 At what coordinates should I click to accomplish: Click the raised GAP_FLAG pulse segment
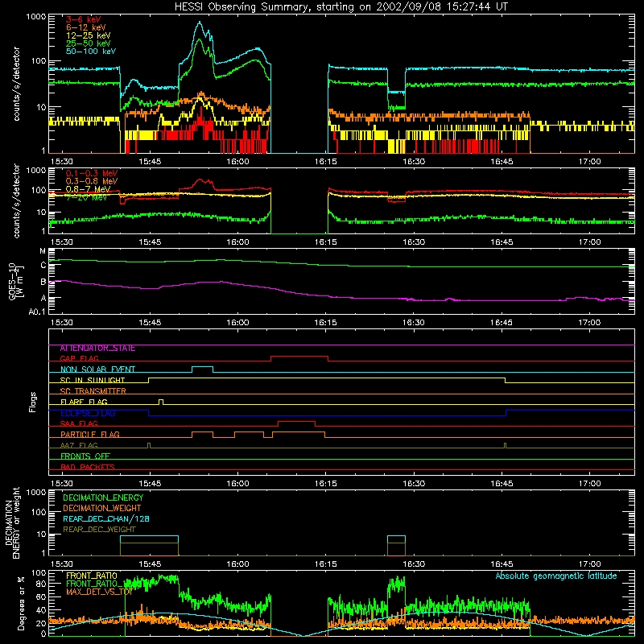pyautogui.click(x=299, y=356)
